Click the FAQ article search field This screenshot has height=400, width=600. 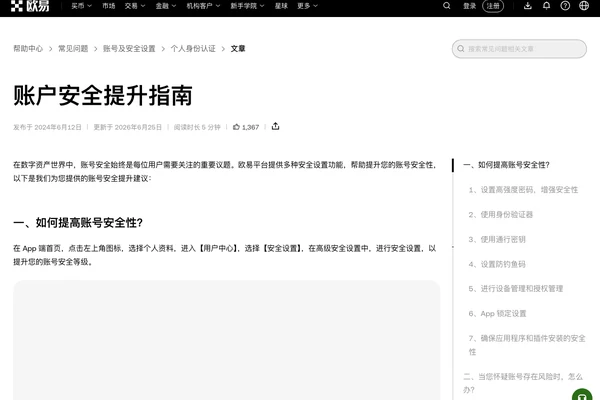pyautogui.click(x=519, y=49)
